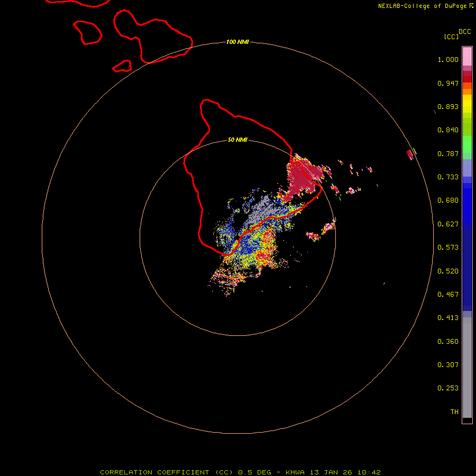Select the 0.520 legend value
This screenshot has width=476, height=476.
point(448,271)
